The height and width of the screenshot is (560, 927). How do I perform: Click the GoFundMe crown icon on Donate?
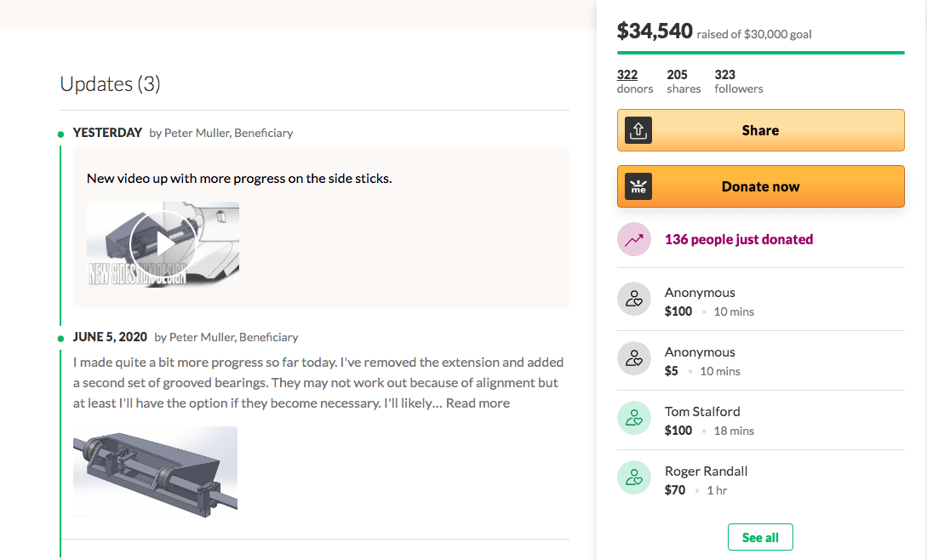[x=638, y=187]
